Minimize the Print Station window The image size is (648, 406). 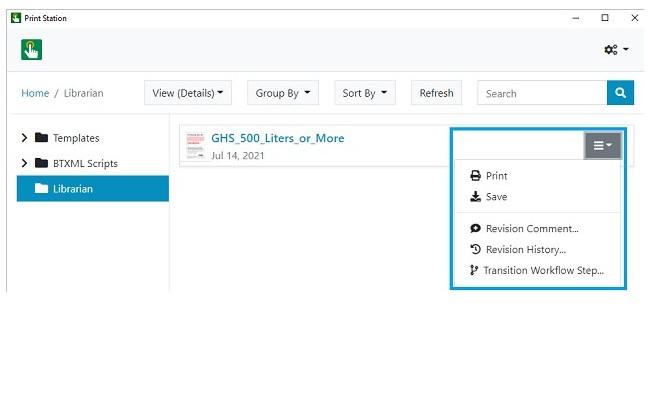576,18
